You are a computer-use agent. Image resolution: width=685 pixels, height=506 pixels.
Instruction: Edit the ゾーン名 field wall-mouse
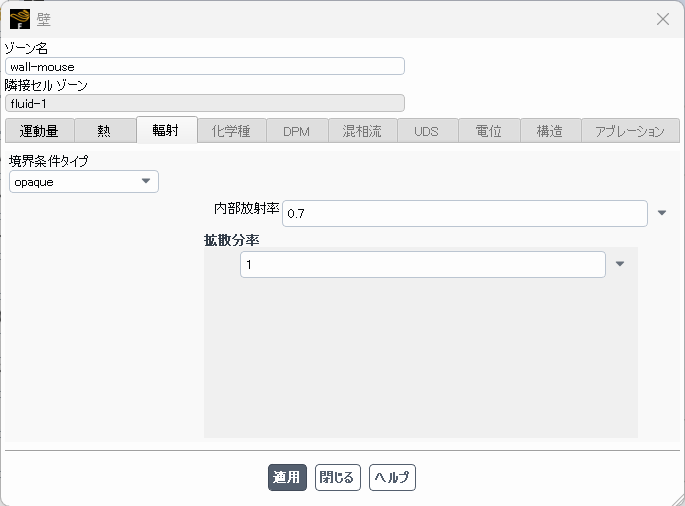[204, 66]
